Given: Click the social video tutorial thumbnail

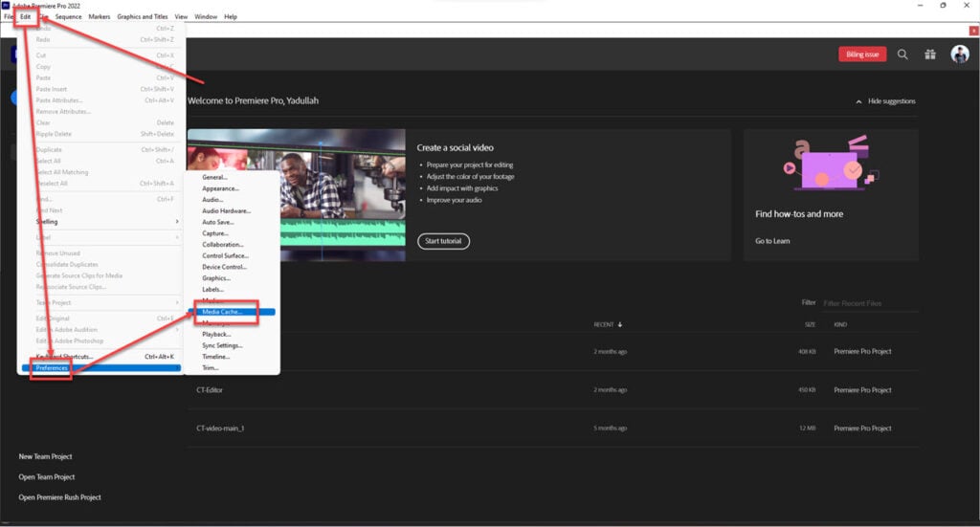Looking at the screenshot, I should (297, 195).
